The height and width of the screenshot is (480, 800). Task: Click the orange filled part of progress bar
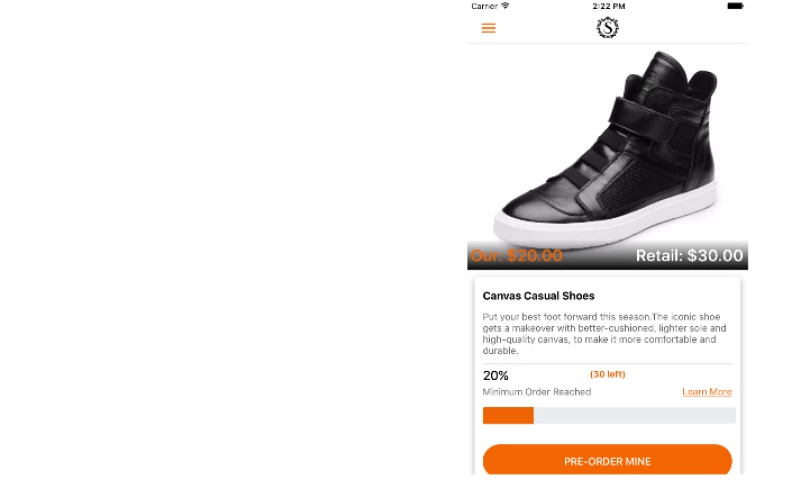coord(508,415)
